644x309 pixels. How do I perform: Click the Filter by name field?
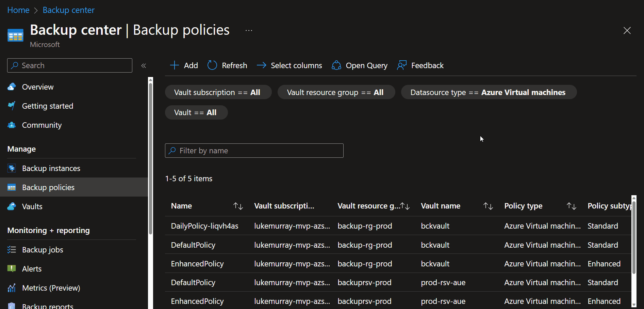point(254,151)
